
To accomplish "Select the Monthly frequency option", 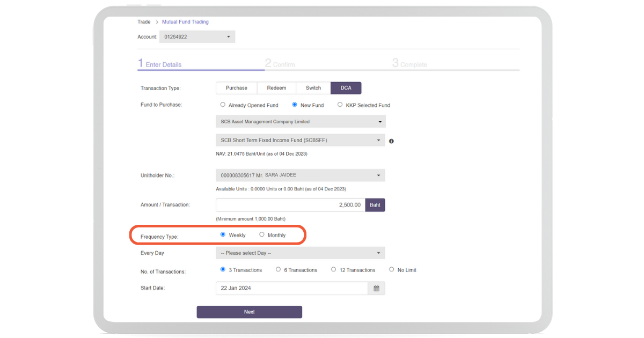I will pyautogui.click(x=262, y=234).
